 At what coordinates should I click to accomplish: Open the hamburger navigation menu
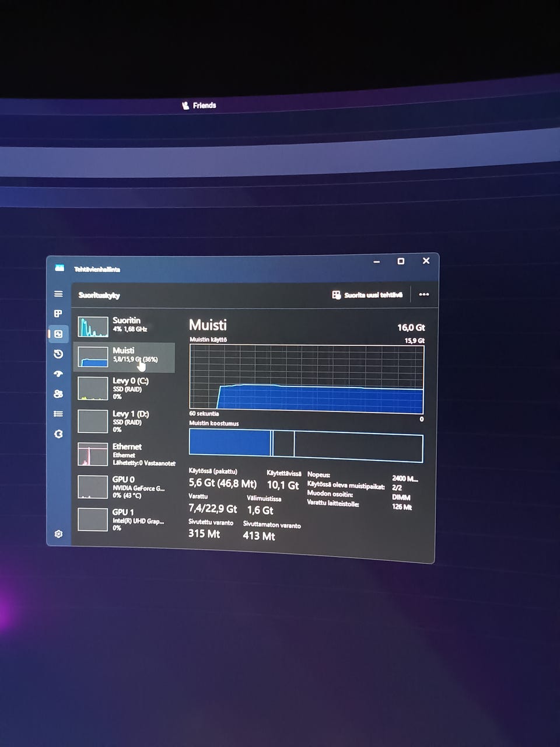point(58,294)
